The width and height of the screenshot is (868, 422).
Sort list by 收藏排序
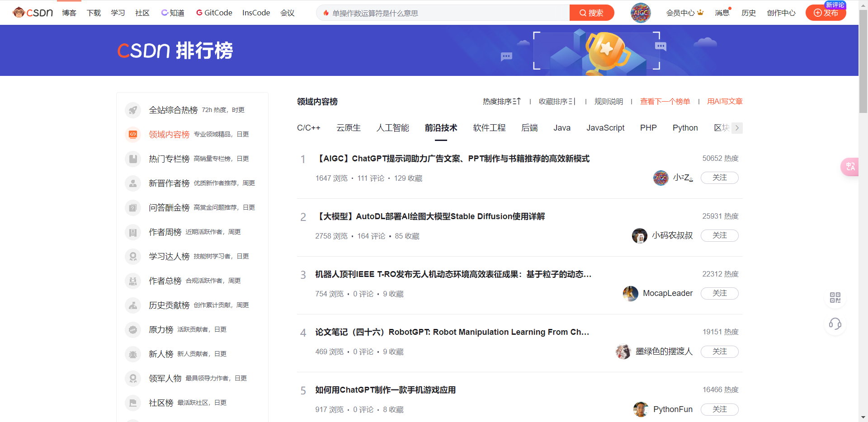[x=557, y=101]
